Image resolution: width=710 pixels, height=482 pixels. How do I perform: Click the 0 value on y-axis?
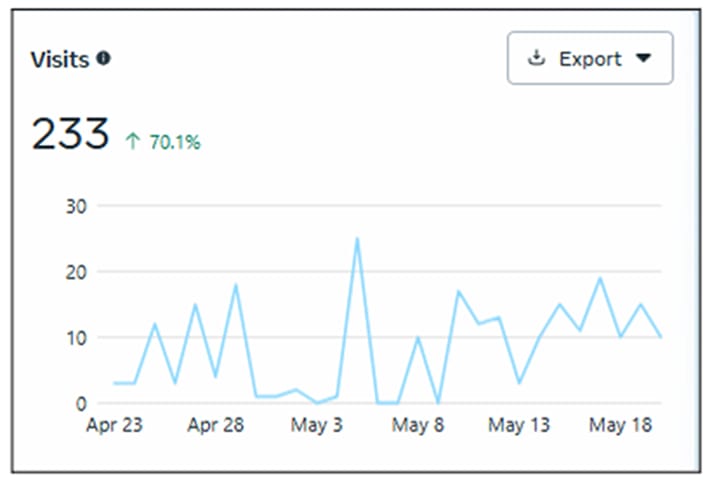pos(83,403)
